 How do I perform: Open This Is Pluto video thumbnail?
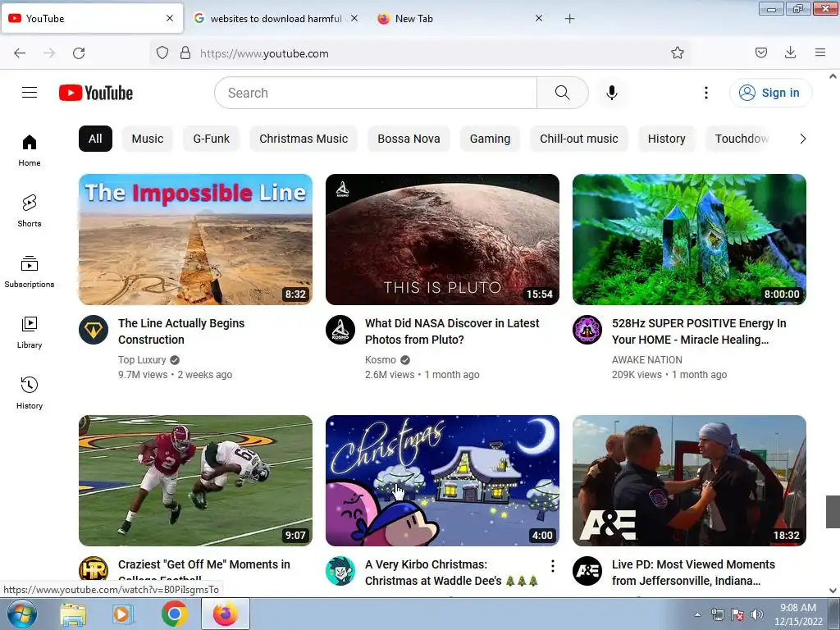coord(442,240)
